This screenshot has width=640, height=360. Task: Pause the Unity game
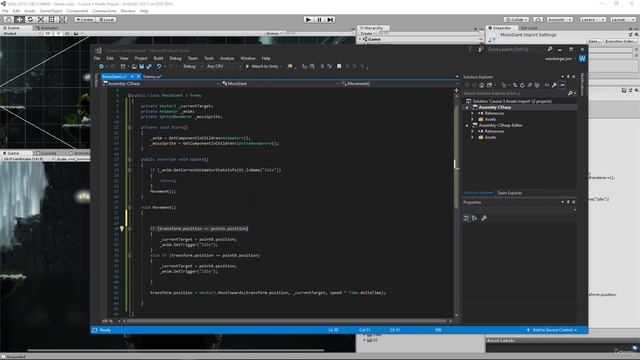tap(320, 19)
